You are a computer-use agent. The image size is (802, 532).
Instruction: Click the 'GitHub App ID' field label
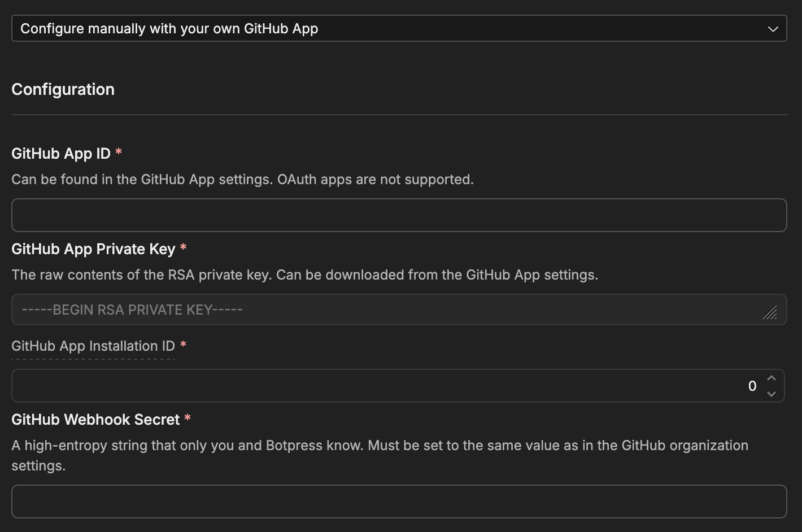[61, 154]
